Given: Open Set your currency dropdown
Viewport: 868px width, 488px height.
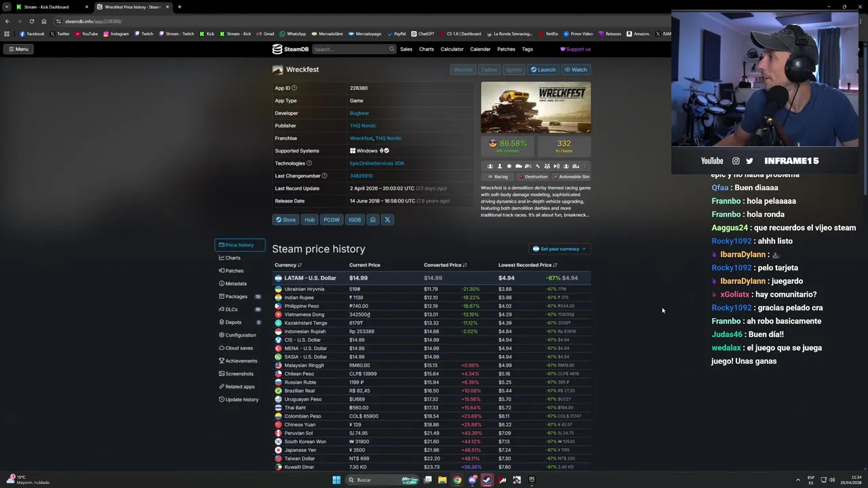Looking at the screenshot, I should click(559, 249).
